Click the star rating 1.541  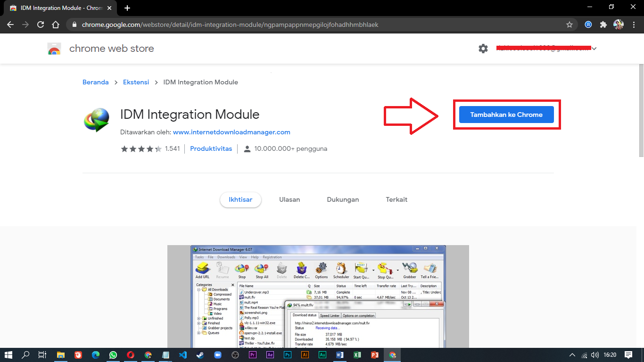pos(150,148)
